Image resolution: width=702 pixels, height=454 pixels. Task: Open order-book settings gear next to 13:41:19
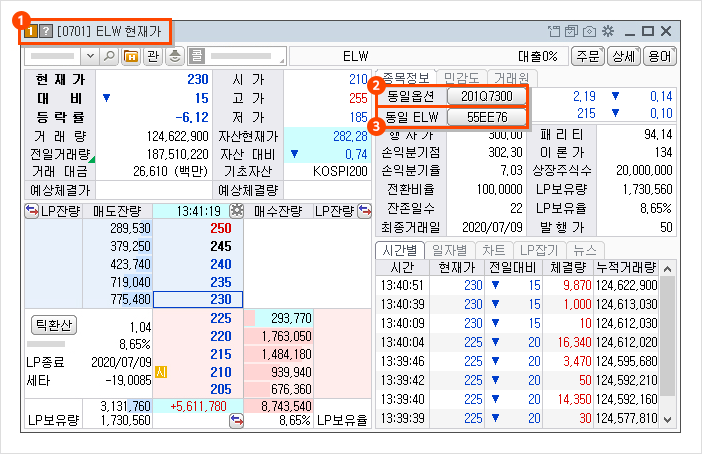(236, 210)
